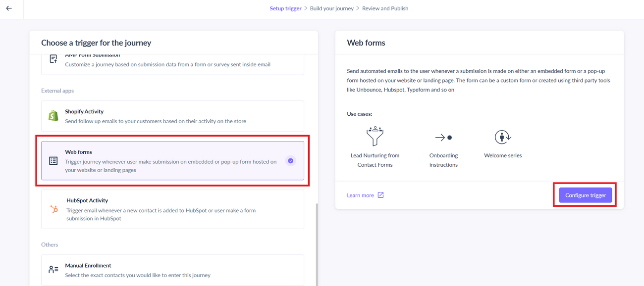Choose the Manual Enrollment trigger

pyautogui.click(x=172, y=270)
